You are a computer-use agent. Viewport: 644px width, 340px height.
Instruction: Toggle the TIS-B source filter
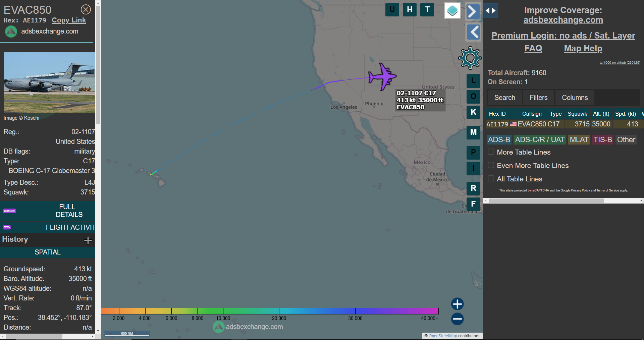point(603,140)
